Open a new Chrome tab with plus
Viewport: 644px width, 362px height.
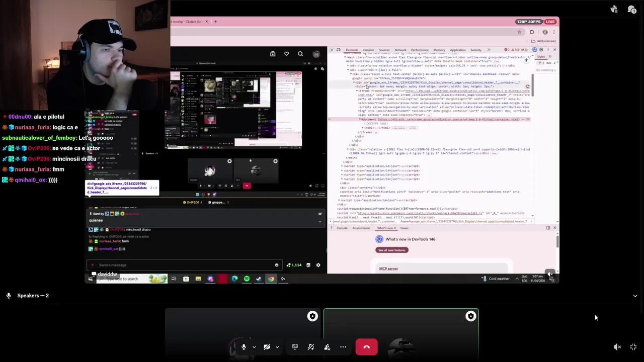point(215,22)
